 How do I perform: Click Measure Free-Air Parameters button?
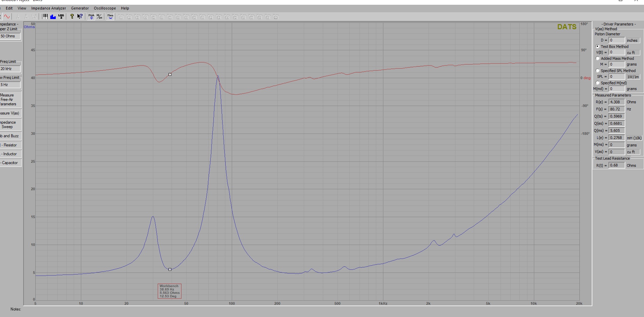10,100
